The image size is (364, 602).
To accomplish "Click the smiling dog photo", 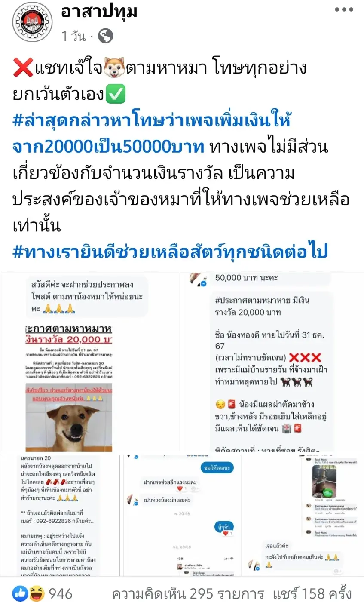I will (69, 417).
